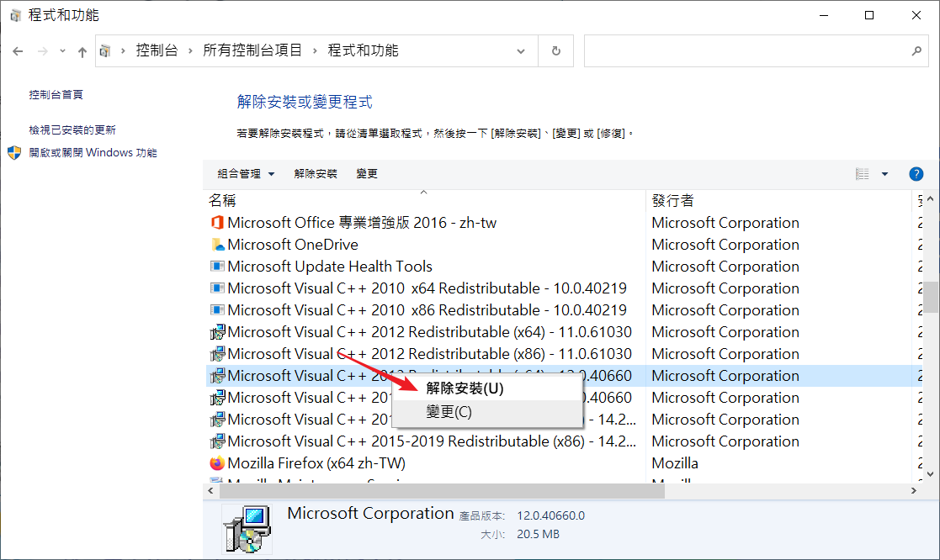Click the OneDrive folder icon
This screenshot has height=560, width=940.
(x=217, y=245)
